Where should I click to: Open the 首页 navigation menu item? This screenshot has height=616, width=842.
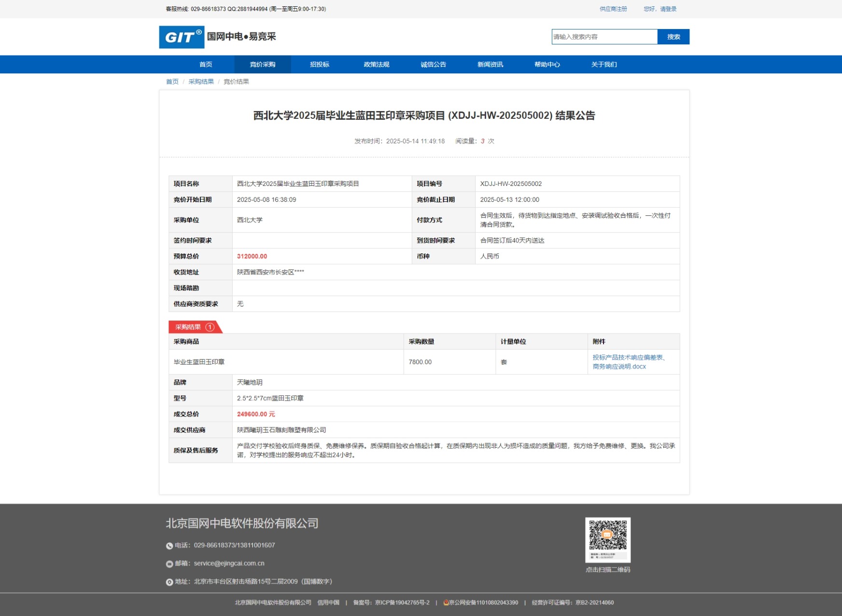[206, 65]
